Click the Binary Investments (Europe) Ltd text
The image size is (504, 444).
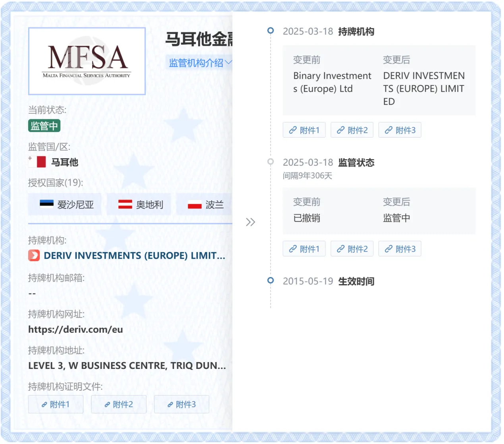[332, 82]
